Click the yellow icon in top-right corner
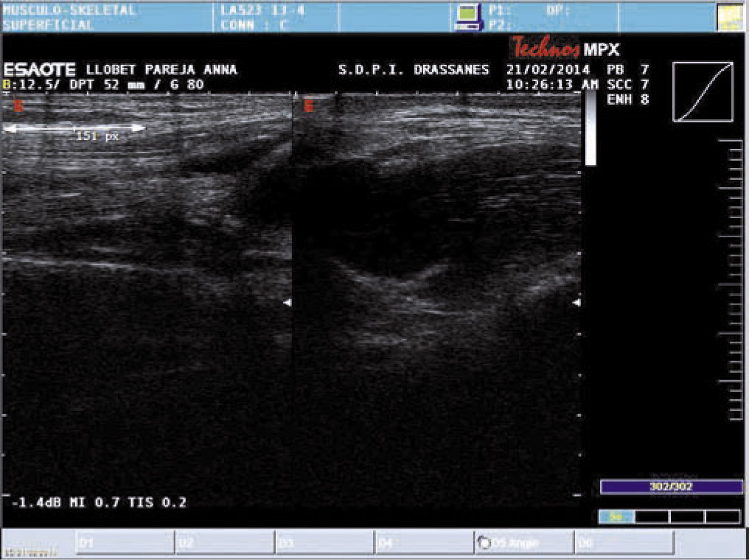Screen dimensions: 749x560 pyautogui.click(x=730, y=17)
